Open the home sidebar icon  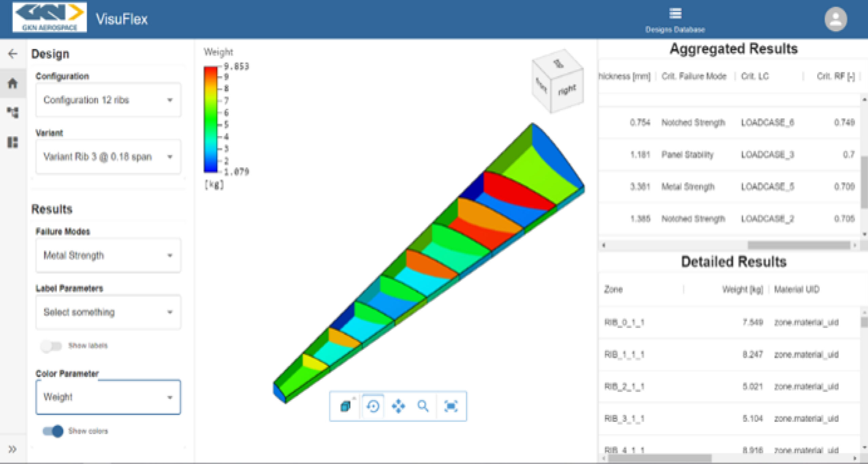[13, 83]
